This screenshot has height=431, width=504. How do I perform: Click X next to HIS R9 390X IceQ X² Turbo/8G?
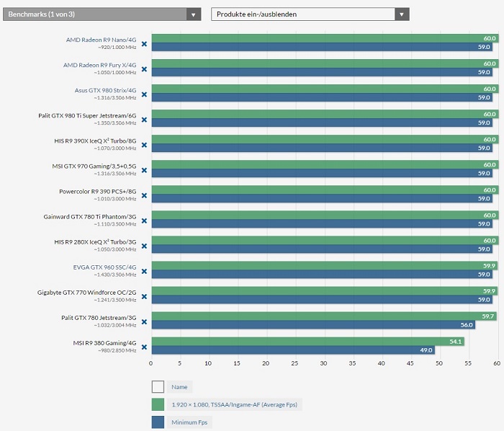pyautogui.click(x=144, y=145)
